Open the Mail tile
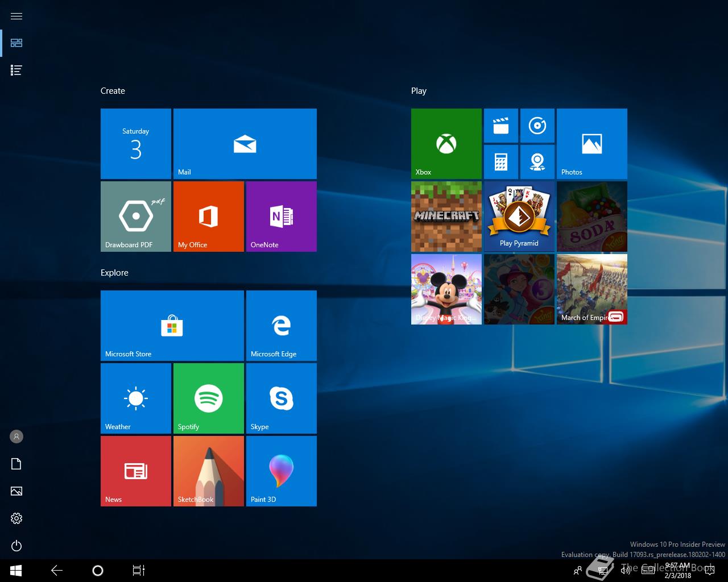 [245, 144]
